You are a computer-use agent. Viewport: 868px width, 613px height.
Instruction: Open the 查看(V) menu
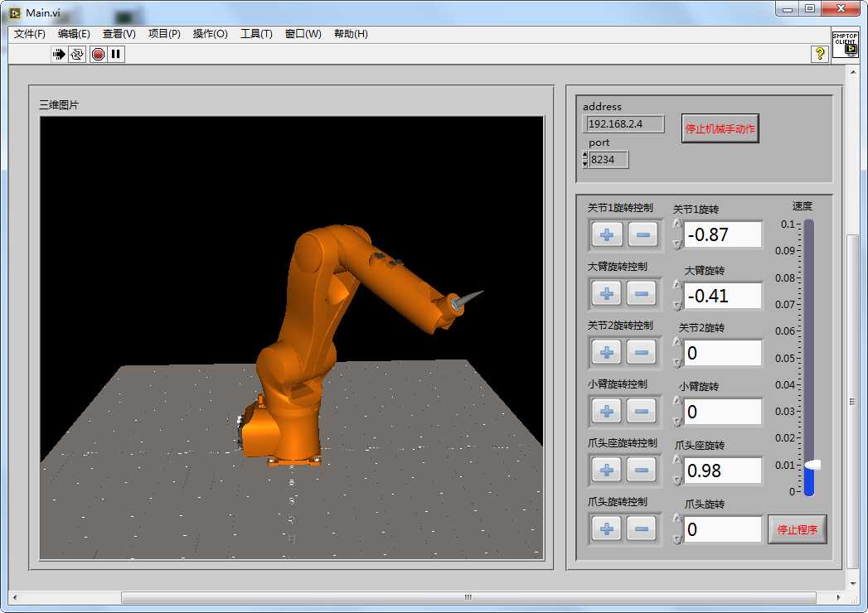(x=119, y=34)
